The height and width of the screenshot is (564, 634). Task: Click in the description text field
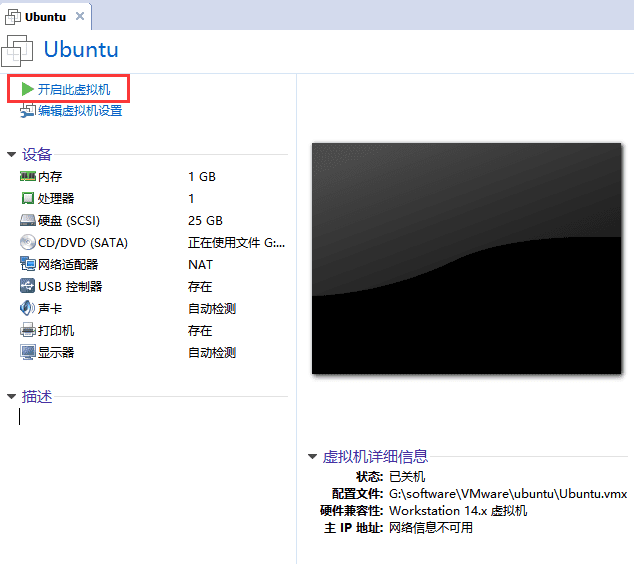pos(154,417)
